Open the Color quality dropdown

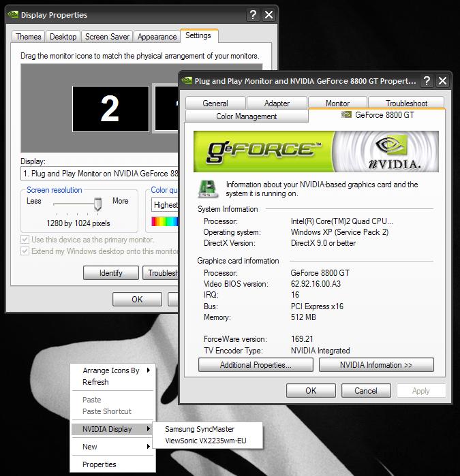coord(165,205)
